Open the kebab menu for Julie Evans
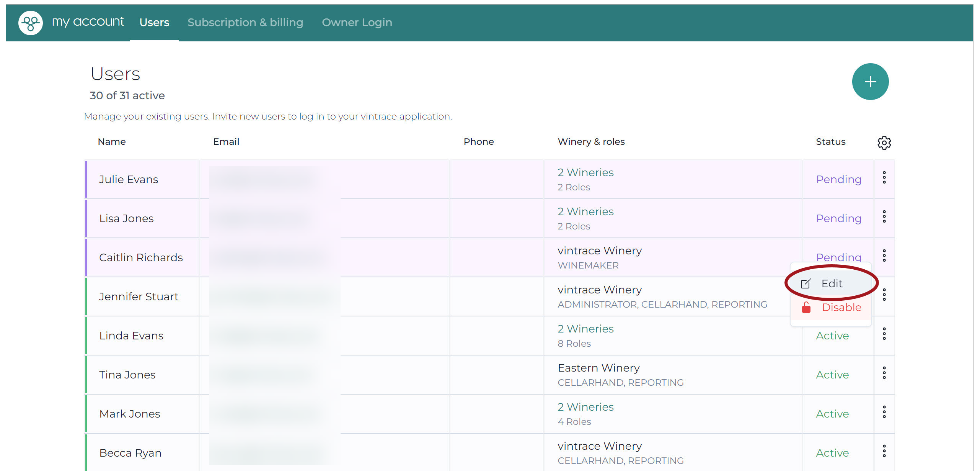Image resolution: width=980 pixels, height=475 pixels. (x=884, y=178)
